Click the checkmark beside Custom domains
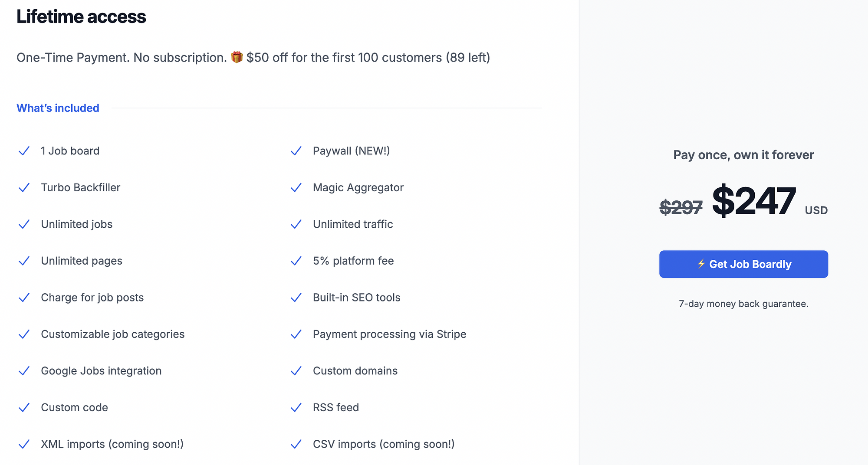868x465 pixels. click(x=296, y=371)
